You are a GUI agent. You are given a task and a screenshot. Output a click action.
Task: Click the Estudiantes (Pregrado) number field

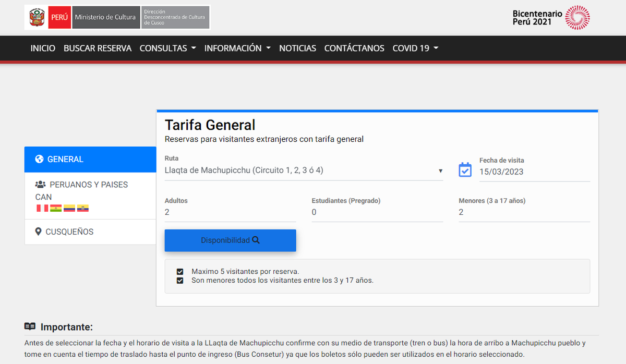(378, 212)
